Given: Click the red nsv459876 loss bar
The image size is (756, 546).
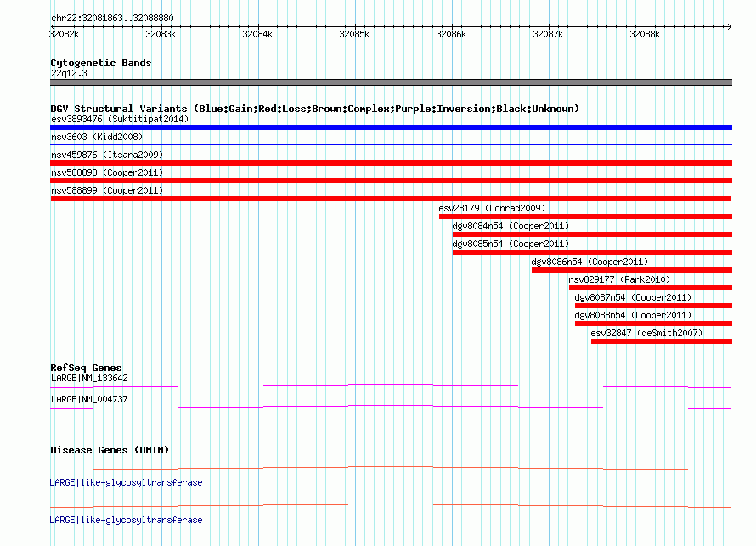Looking at the screenshot, I should tap(391, 163).
